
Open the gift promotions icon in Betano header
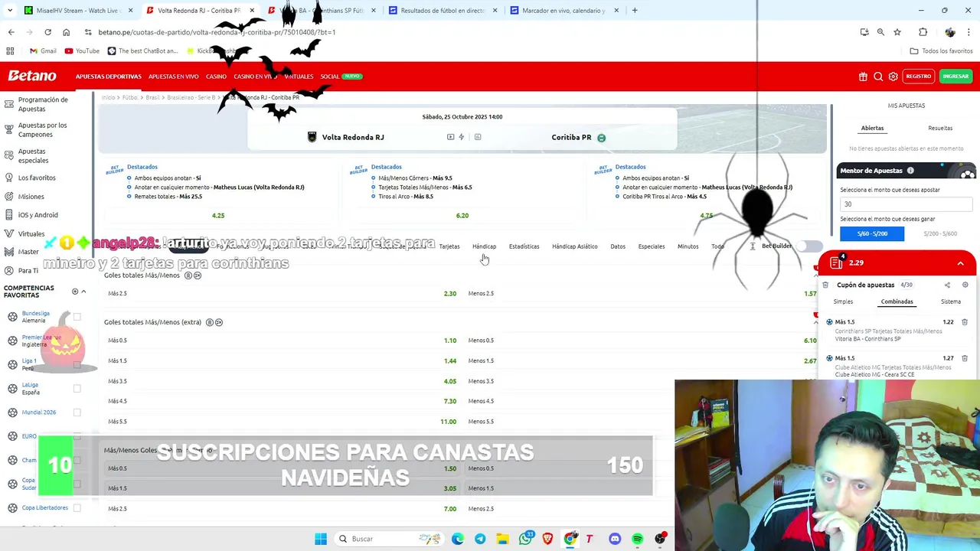[x=863, y=77]
